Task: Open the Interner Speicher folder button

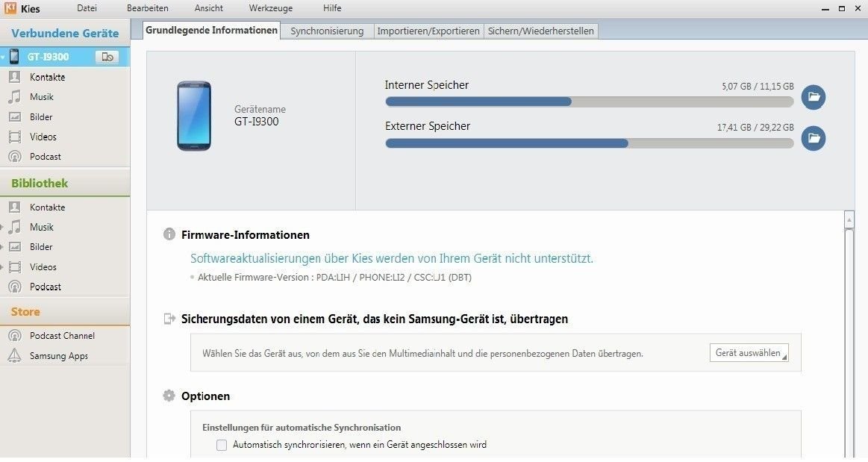Action: 814,97
